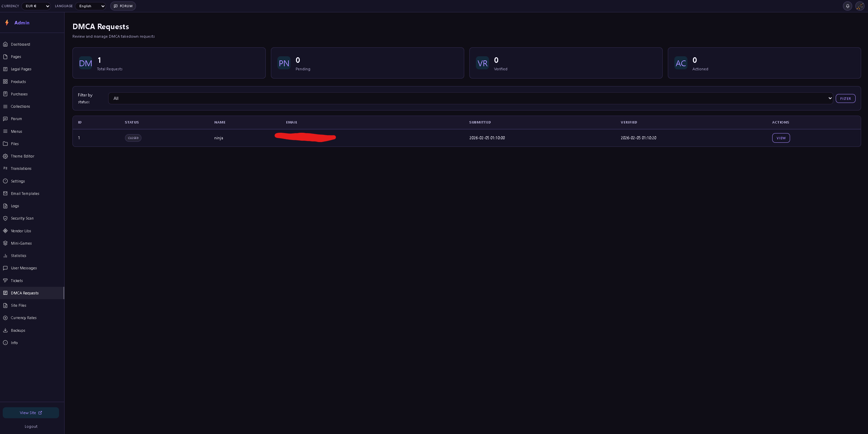Screen dimensions: 868x434
Task: Open the English language dropdown
Action: pyautogui.click(x=90, y=6)
